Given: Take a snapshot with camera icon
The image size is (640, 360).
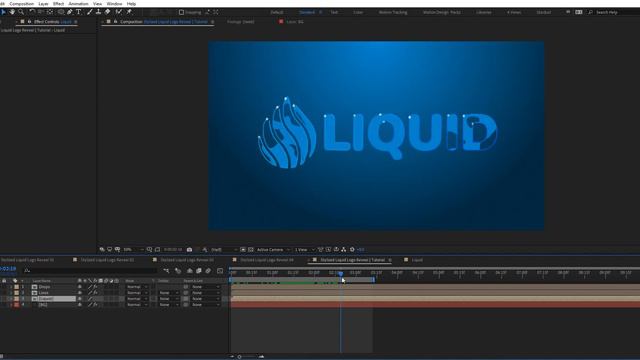Looking at the screenshot, I should click(x=189, y=249).
